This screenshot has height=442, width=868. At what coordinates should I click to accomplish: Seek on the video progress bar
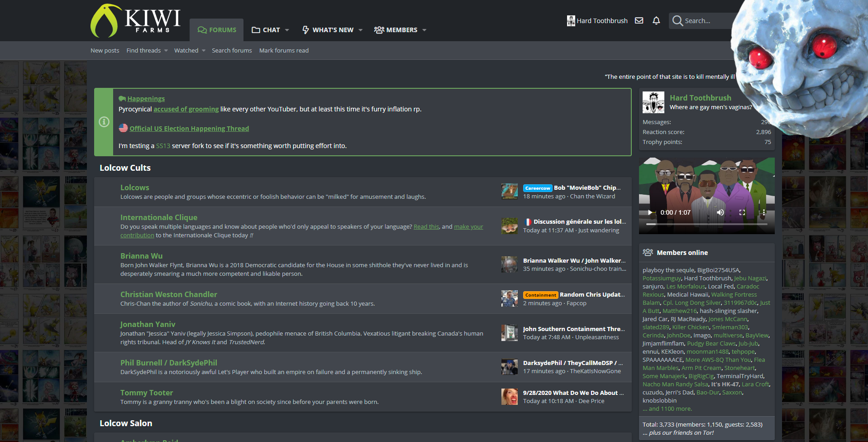[x=706, y=224]
